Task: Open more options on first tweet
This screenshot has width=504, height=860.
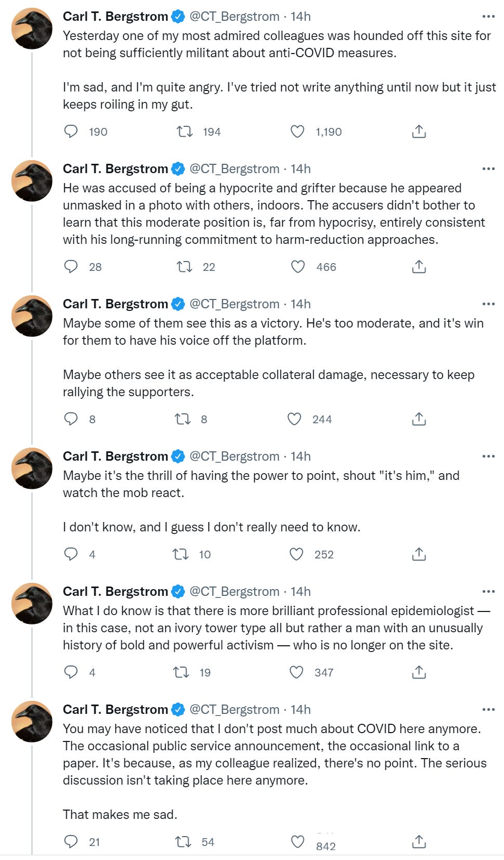Action: pos(488,17)
